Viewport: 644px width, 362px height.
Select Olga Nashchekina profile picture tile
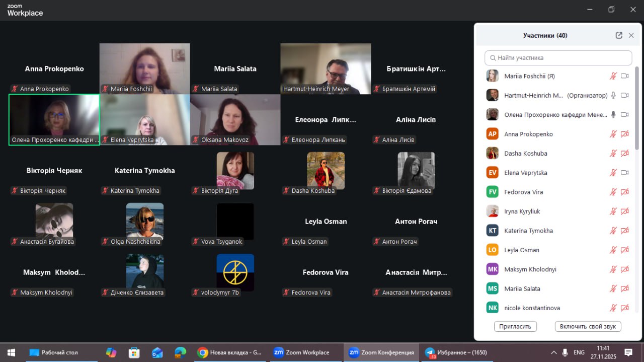coord(145,221)
